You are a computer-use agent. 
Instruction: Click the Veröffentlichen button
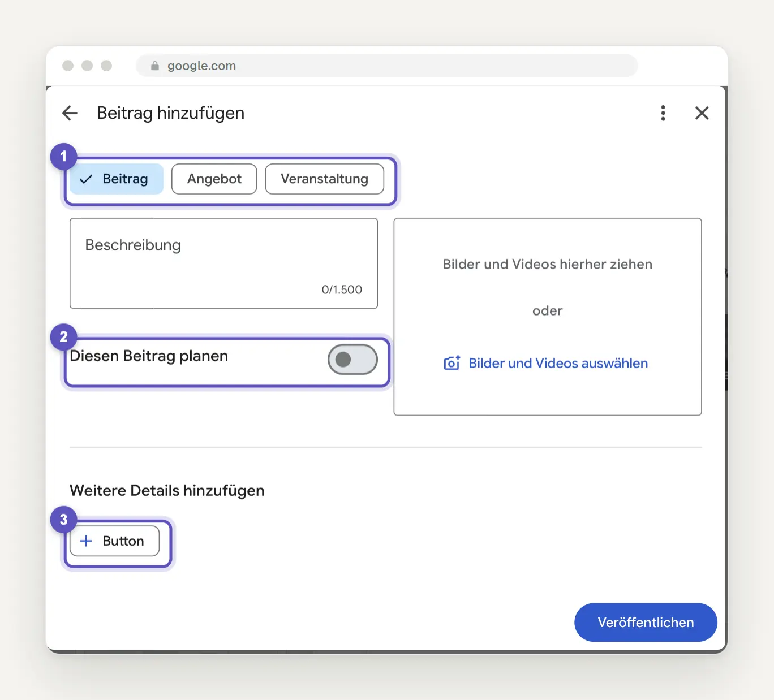[x=646, y=623]
